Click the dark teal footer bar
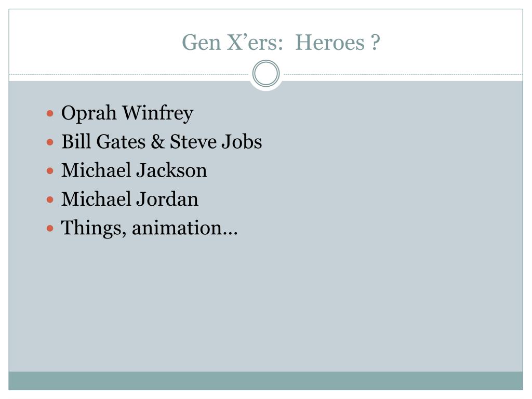532x399 pixels. [265, 381]
